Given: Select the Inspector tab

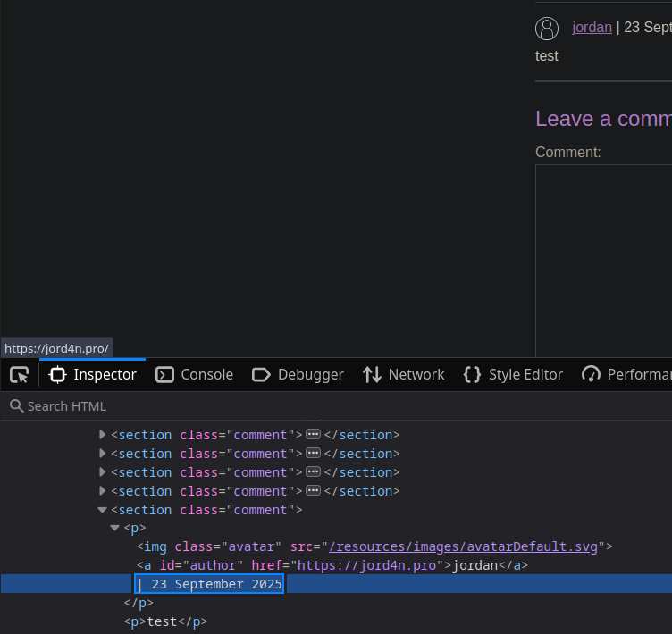Looking at the screenshot, I should 93,375.
